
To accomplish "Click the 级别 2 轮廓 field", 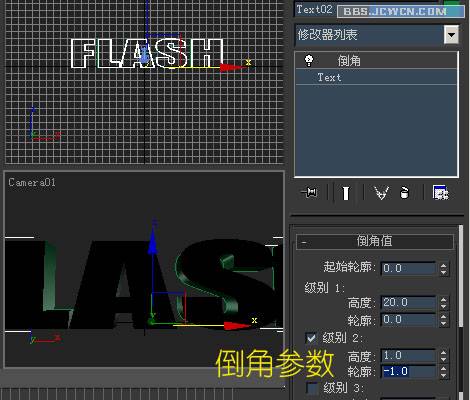I will tap(408, 371).
